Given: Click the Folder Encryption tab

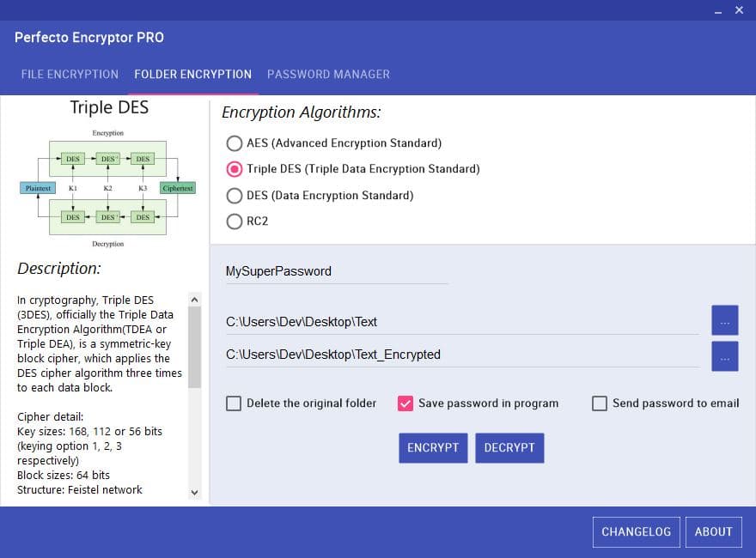Looking at the screenshot, I should coord(192,75).
